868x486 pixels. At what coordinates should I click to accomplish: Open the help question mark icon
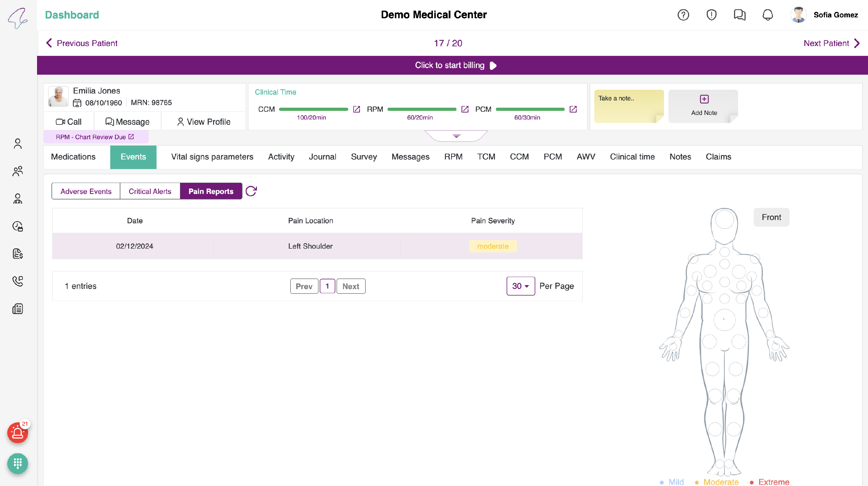(x=683, y=15)
